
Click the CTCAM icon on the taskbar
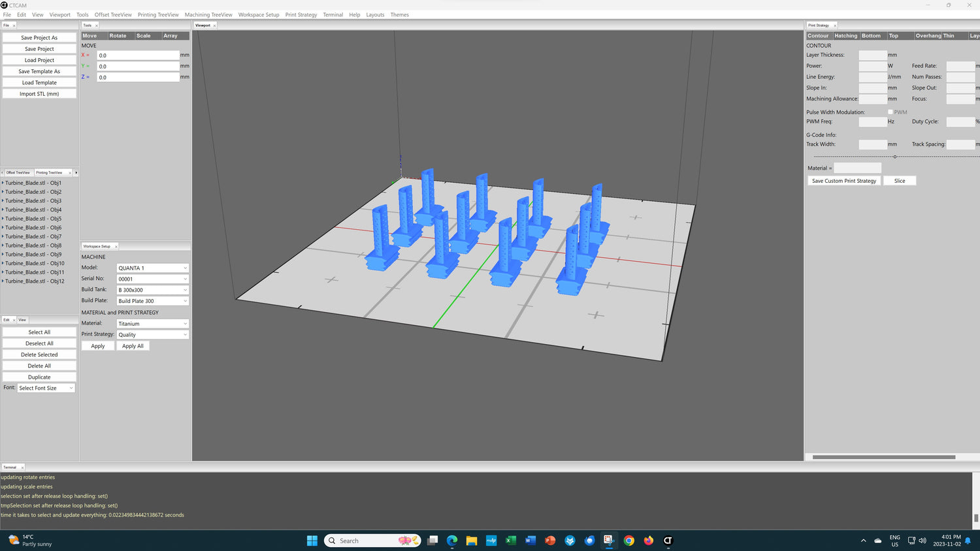coord(668,541)
